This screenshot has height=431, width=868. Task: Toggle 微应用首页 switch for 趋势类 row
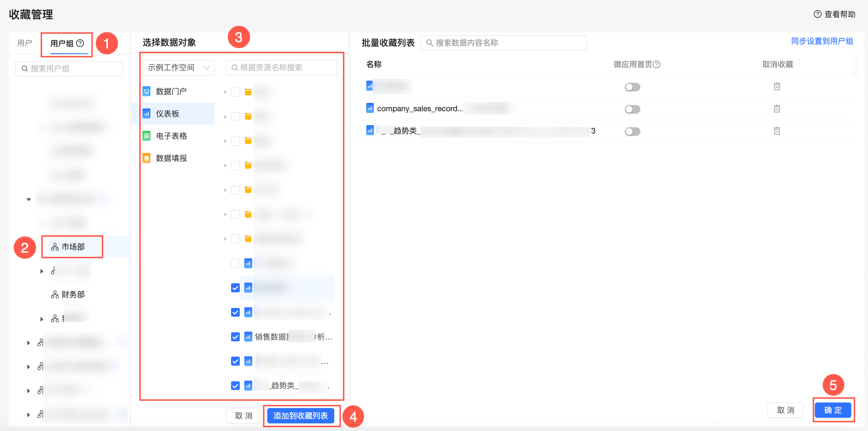tap(632, 131)
